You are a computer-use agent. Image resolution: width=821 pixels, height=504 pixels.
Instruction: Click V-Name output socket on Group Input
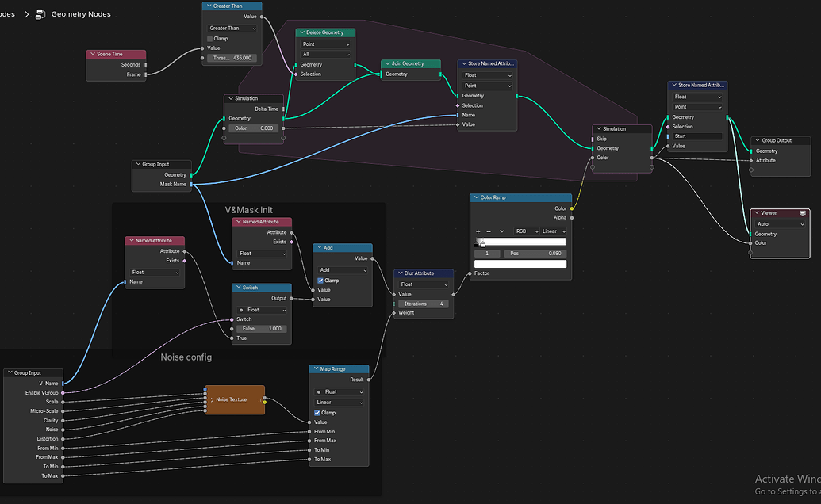click(x=63, y=384)
